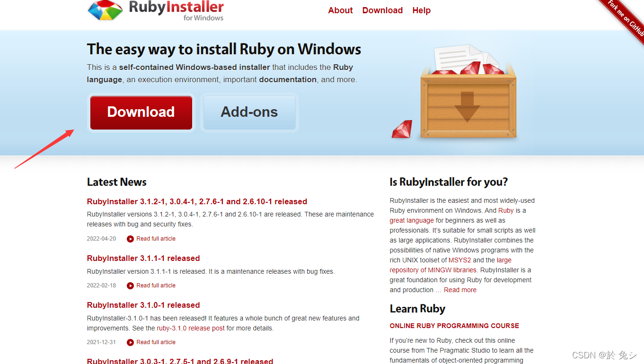Click the Is RubyInstaller for you? heading
644x364 pixels.
[449, 182]
